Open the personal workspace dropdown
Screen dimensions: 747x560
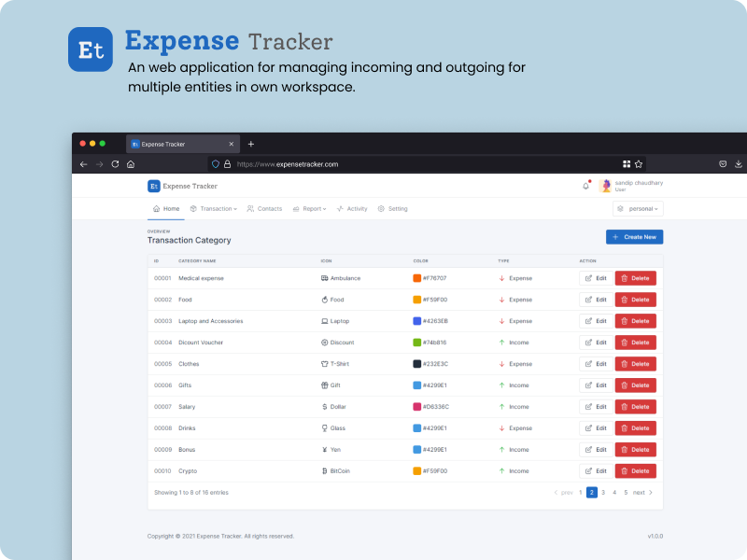[638, 208]
